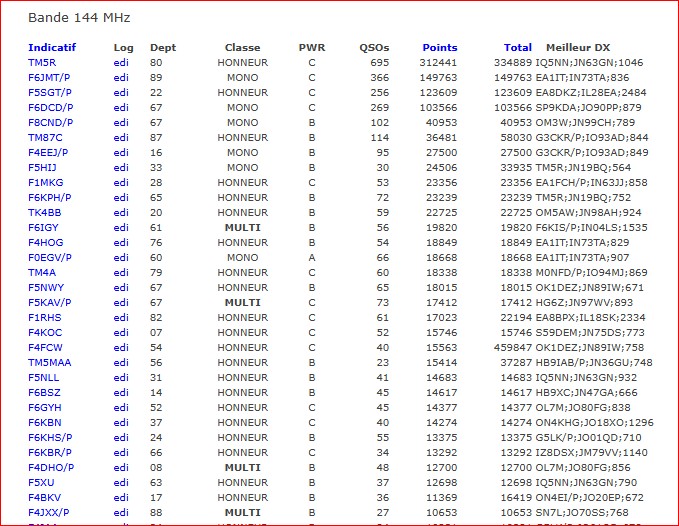679x526 pixels.
Task: Open the F6BSZ callsign link
Action: point(44,393)
